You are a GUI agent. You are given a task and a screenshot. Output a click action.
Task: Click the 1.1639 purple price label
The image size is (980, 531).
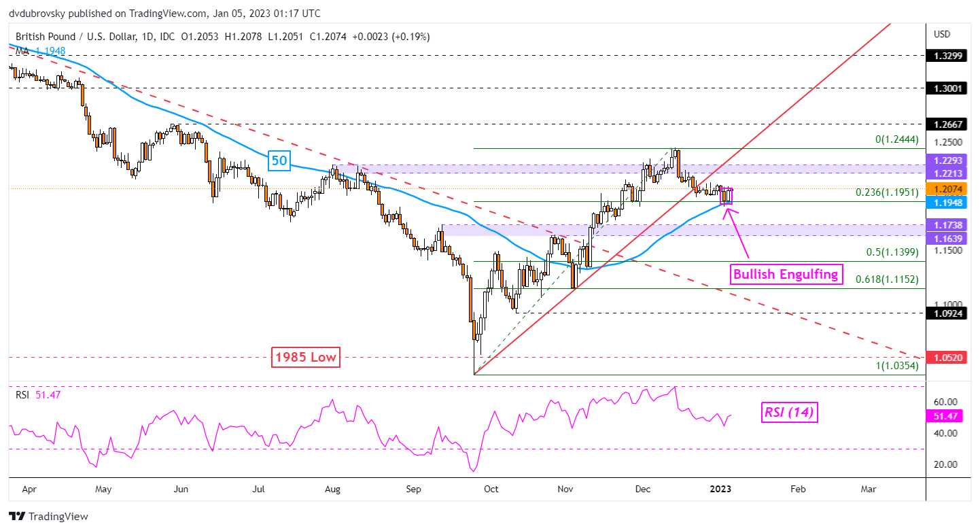coord(945,238)
